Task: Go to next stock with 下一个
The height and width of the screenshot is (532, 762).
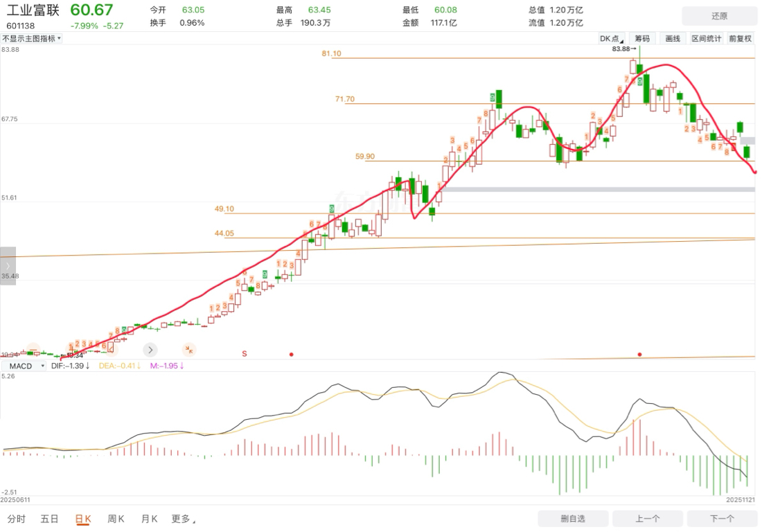Action: [x=722, y=518]
